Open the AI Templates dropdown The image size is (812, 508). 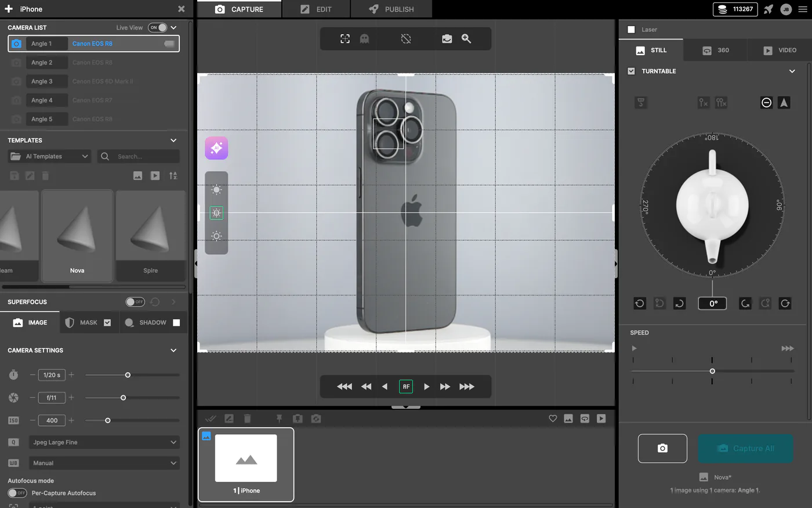[49, 156]
